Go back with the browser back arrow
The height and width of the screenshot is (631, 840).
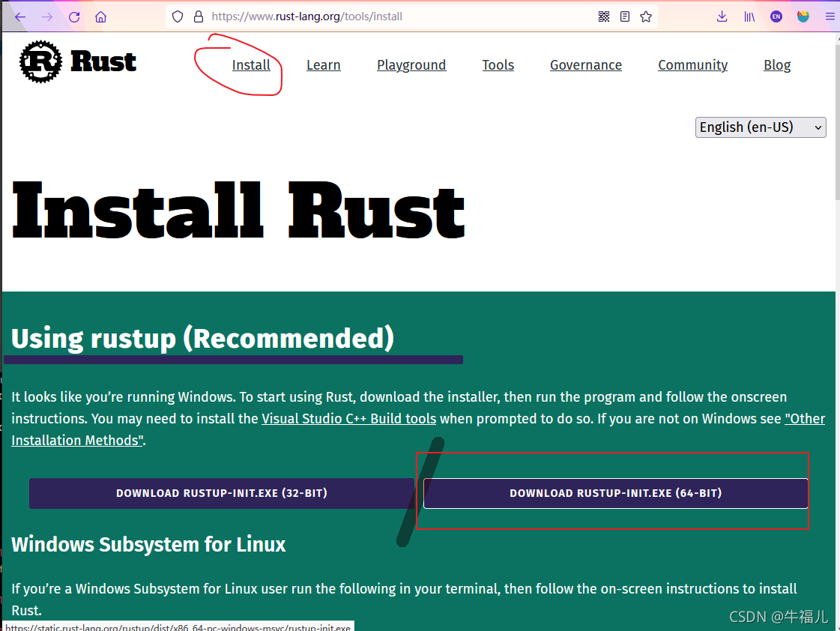pyautogui.click(x=20, y=16)
